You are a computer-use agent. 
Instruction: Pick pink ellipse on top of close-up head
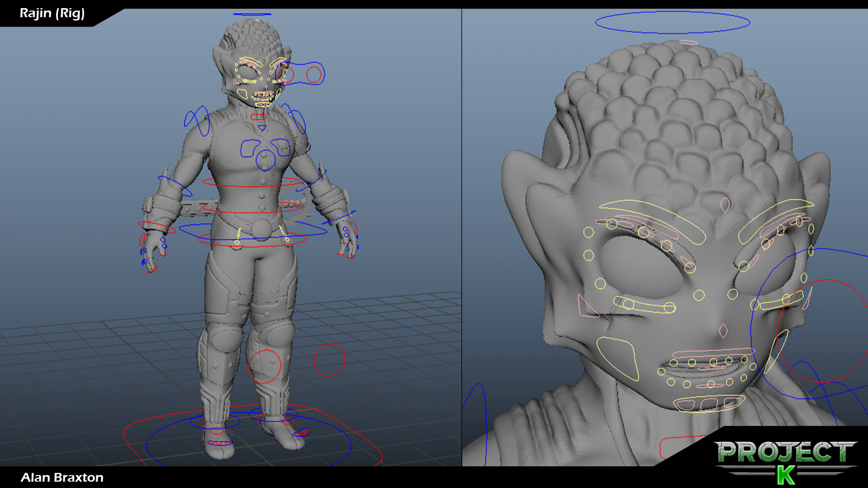click(688, 42)
